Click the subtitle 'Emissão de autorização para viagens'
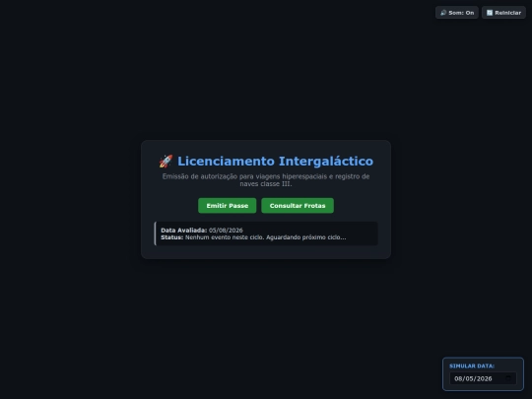 pyautogui.click(x=222, y=176)
